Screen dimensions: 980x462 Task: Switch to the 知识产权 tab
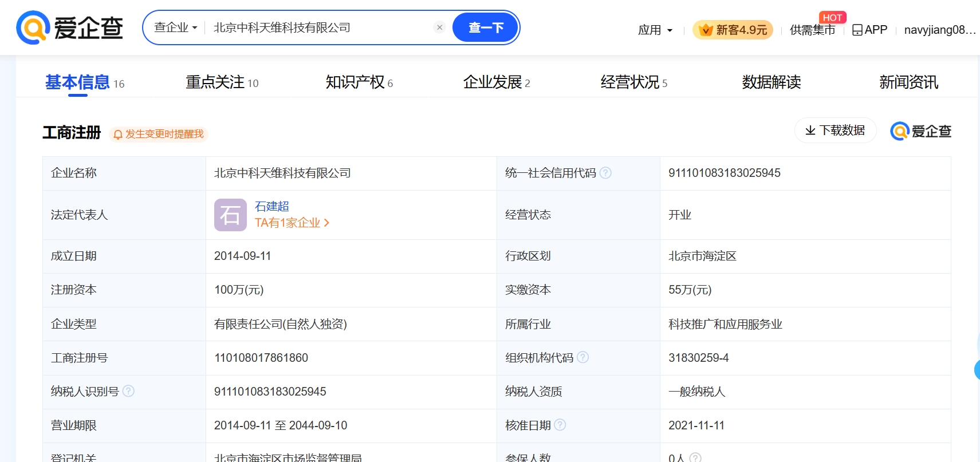click(359, 82)
